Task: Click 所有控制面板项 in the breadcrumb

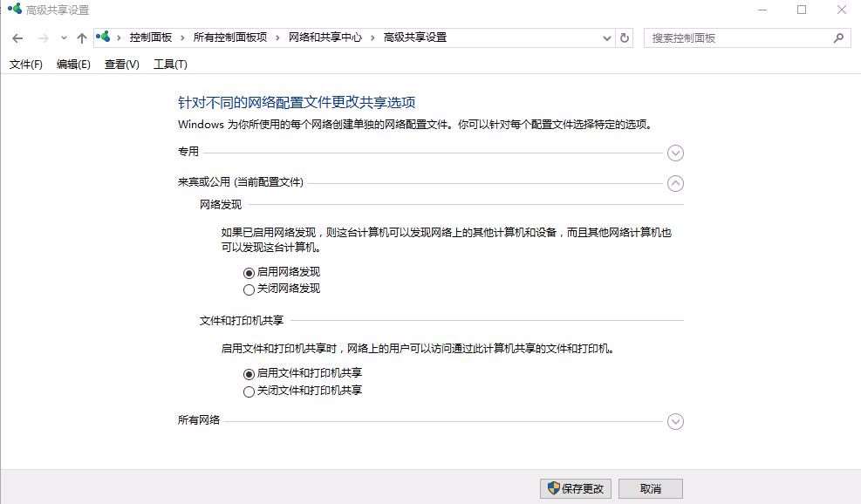Action: point(230,37)
